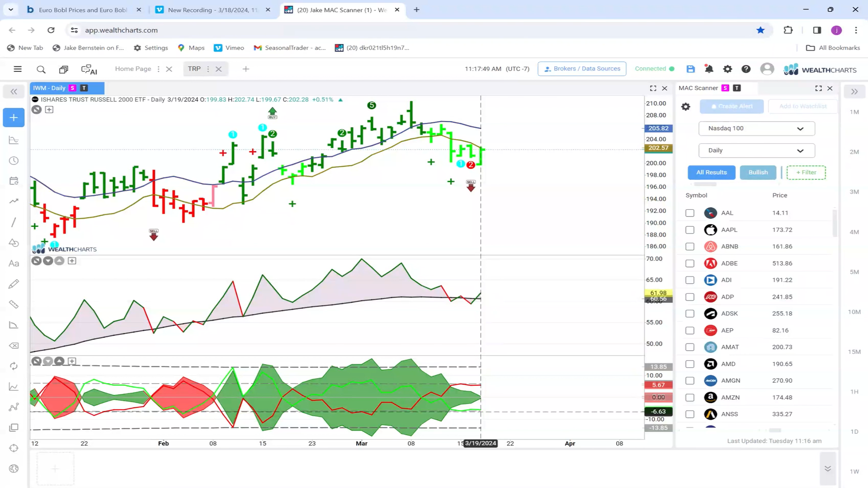This screenshot has height=488, width=868.
Task: Check the ABNB checkbox
Action: (x=689, y=247)
